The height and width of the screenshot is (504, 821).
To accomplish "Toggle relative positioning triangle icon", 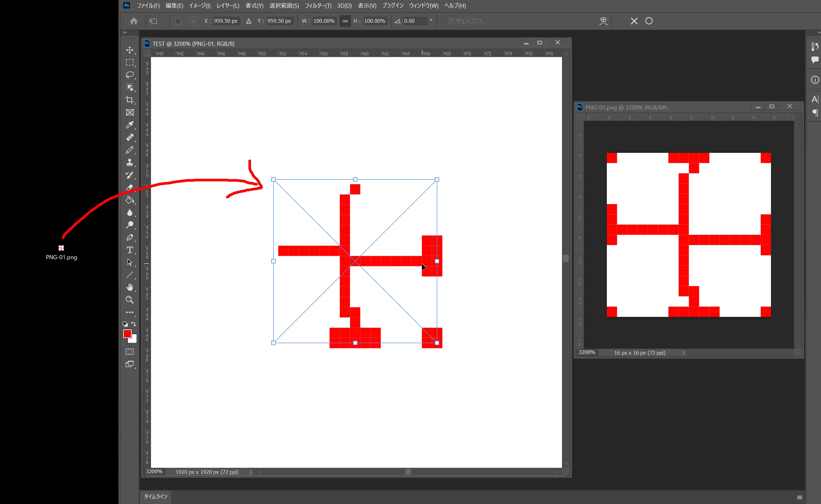I will coord(249,21).
